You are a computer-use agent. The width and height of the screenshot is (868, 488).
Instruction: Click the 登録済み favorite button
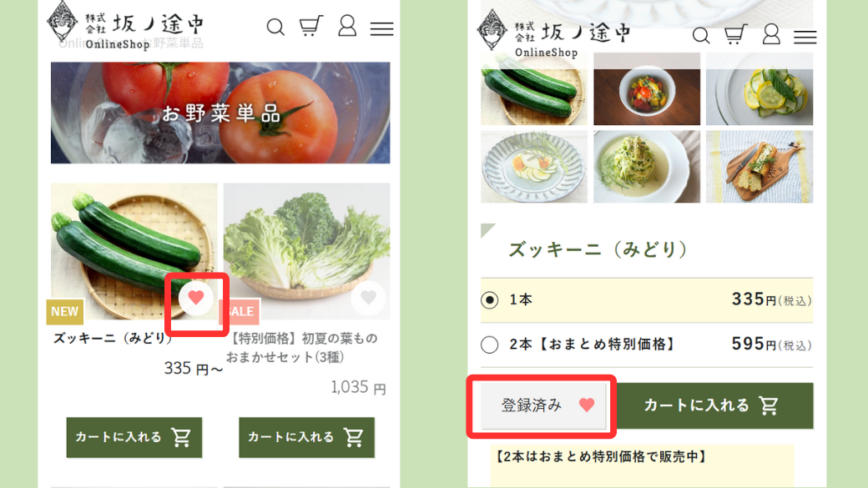coord(543,405)
